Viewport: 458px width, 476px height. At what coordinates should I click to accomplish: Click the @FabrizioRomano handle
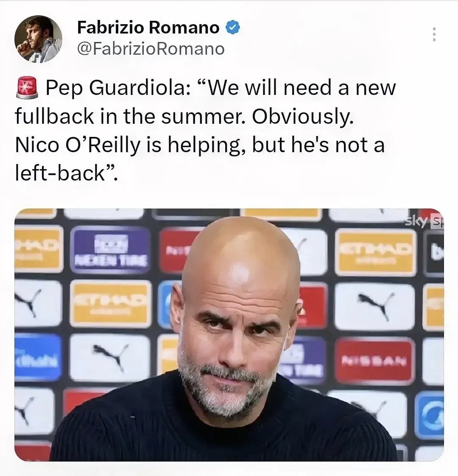[151, 49]
